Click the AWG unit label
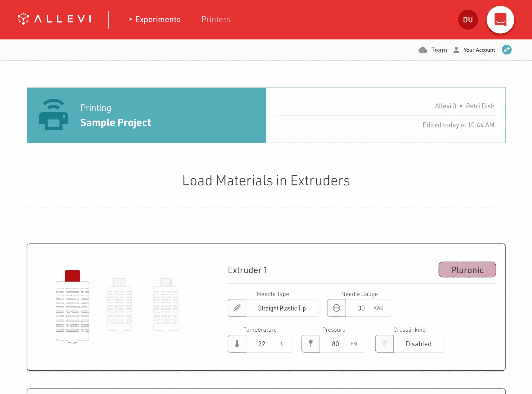The height and width of the screenshot is (394, 532). 378,308
